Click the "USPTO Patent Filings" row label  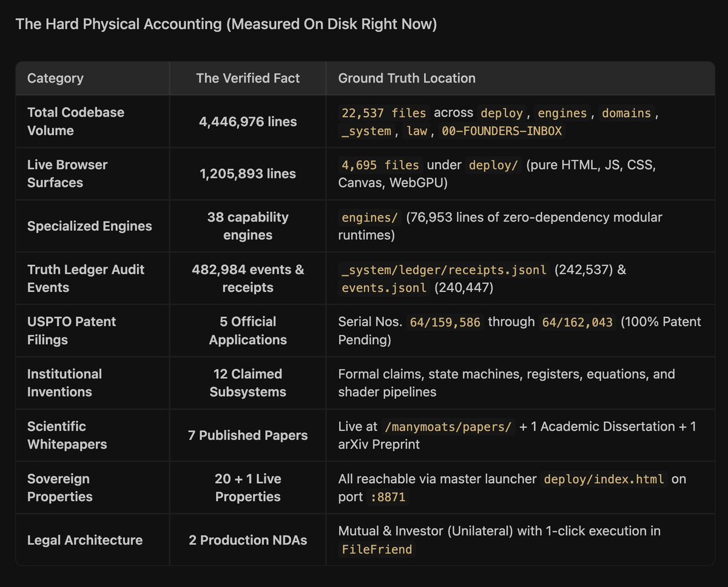(x=72, y=330)
